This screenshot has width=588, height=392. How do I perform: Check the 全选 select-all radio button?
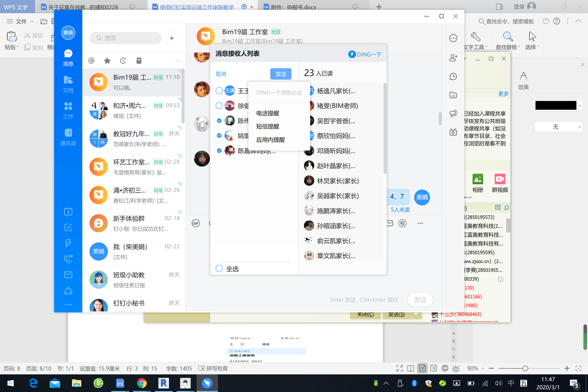219,269
